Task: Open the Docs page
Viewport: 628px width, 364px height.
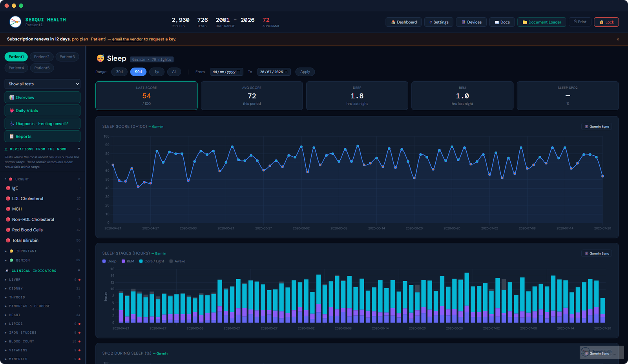Action: click(x=502, y=22)
